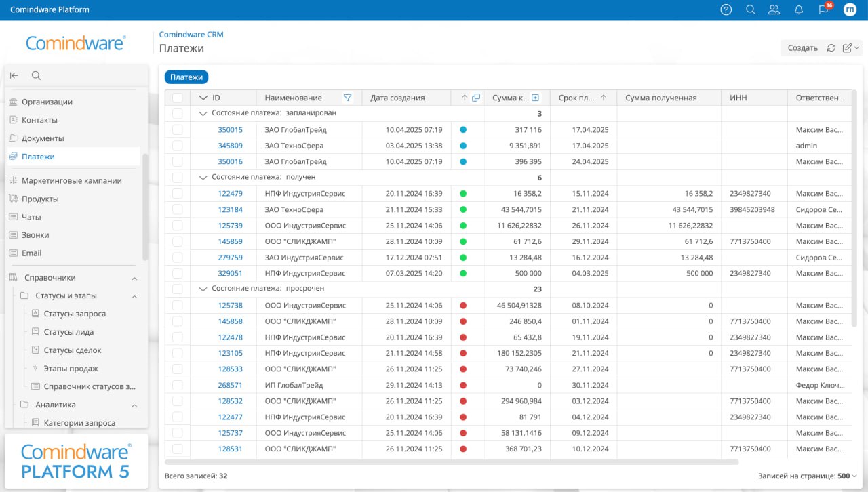The image size is (868, 492).
Task: Open Статусы сделок in sidebar
Action: click(73, 350)
